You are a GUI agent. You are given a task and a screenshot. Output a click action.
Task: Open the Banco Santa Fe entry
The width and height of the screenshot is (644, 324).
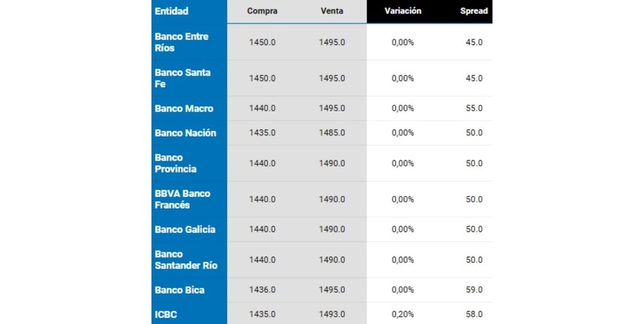click(x=182, y=78)
